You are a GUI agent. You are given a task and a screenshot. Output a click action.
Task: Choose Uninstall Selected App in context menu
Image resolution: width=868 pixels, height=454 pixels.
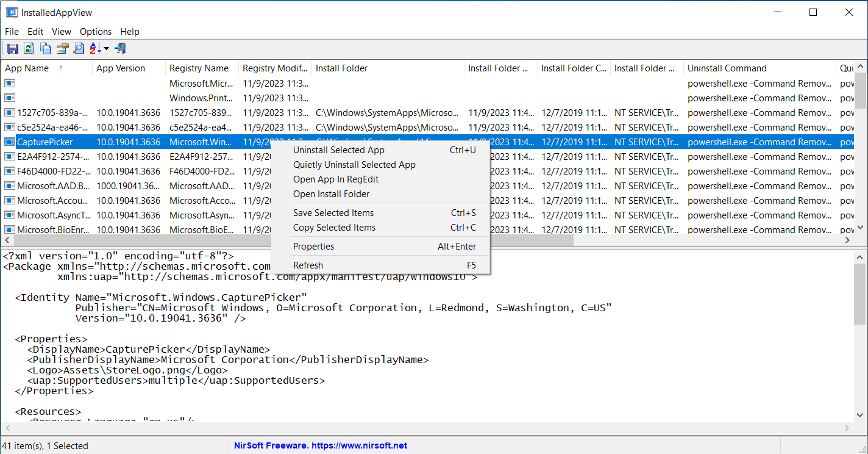[380, 150]
